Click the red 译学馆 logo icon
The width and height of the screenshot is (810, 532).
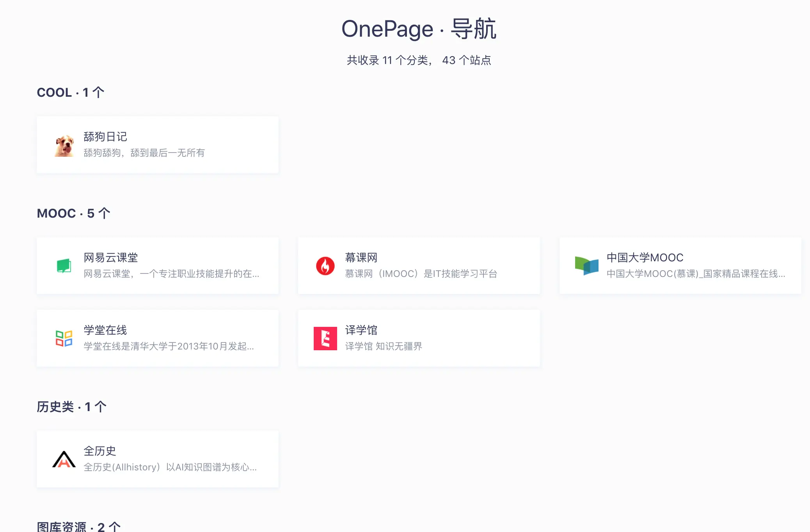coord(325,339)
